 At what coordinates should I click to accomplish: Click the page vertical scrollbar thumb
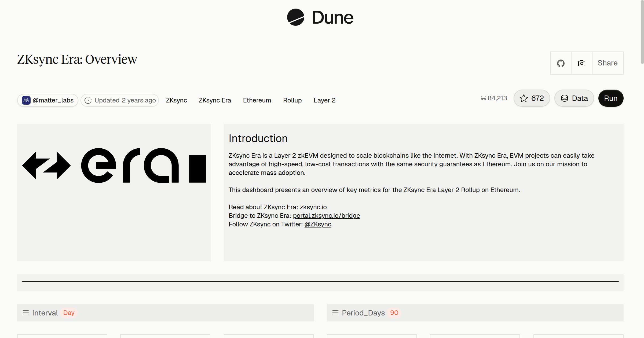click(x=642, y=32)
